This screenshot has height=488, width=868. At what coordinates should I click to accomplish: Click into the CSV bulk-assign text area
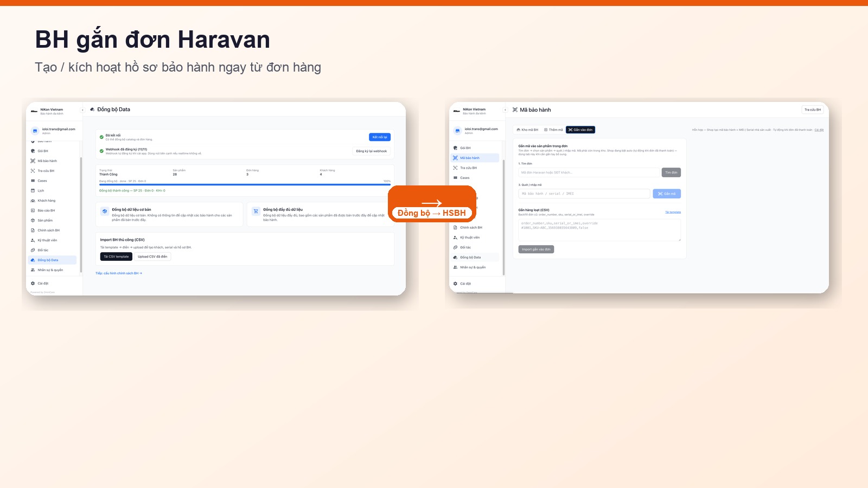pos(599,230)
